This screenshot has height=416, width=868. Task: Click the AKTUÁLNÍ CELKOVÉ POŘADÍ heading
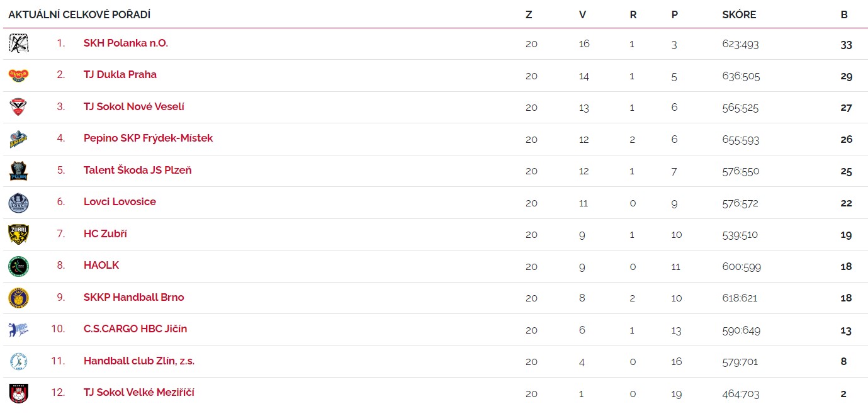point(79,15)
